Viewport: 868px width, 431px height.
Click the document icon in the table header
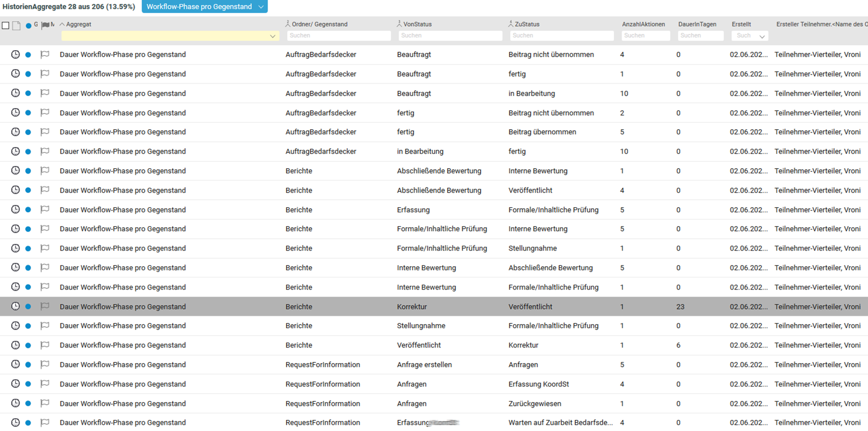[x=16, y=25]
